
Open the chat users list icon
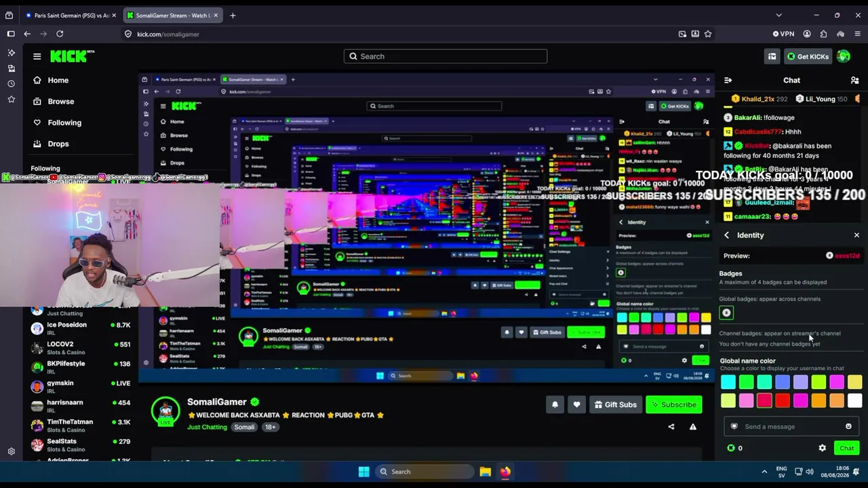854,80
